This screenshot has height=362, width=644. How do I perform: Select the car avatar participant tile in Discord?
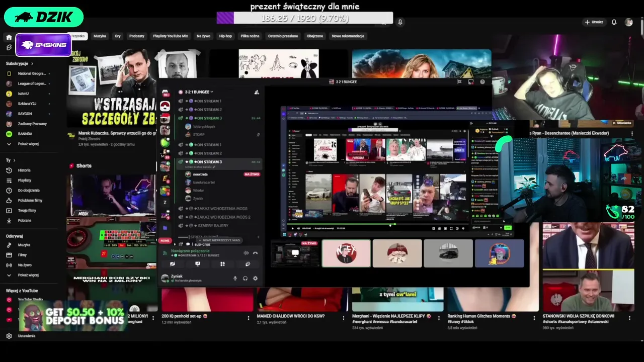pyautogui.click(x=448, y=253)
